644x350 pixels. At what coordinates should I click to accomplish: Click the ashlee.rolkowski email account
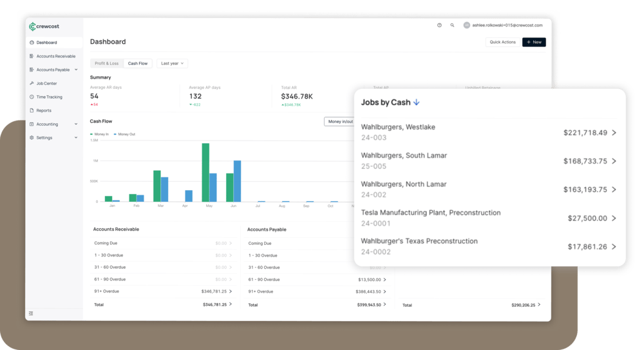[507, 25]
